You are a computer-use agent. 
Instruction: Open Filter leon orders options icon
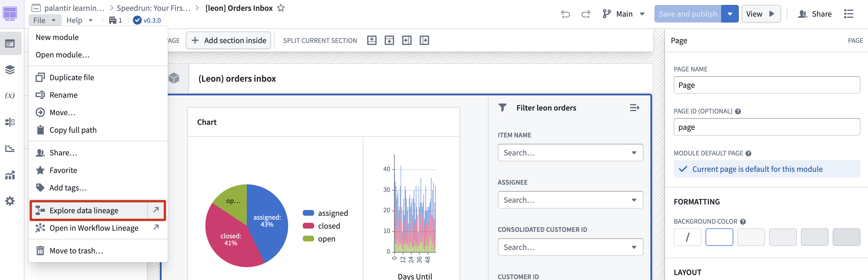634,108
